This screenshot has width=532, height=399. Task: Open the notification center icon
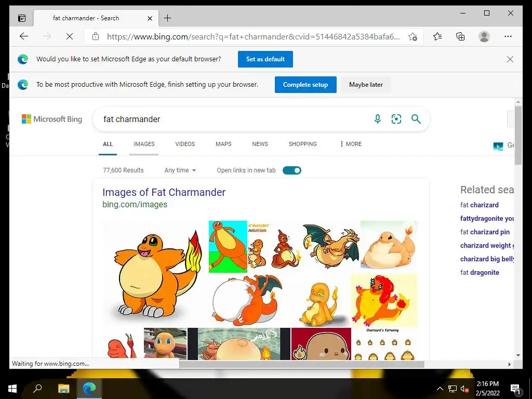point(515,390)
